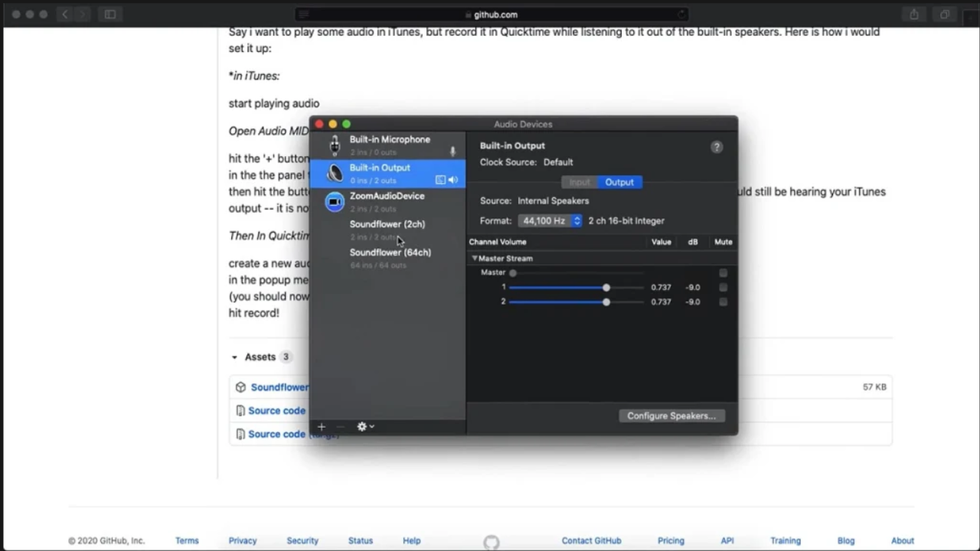This screenshot has height=551, width=980.
Task: Mute channel 1 checkbox
Action: pos(723,287)
